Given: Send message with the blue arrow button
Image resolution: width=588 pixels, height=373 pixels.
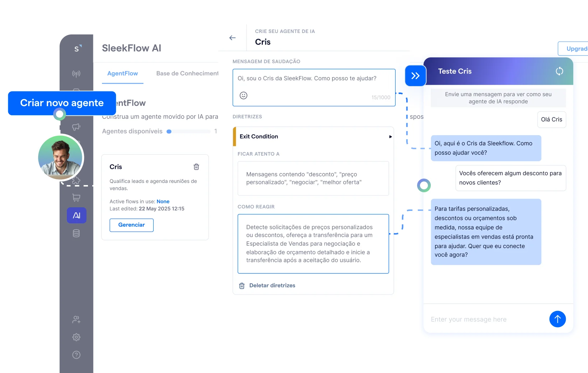Looking at the screenshot, I should 557,319.
